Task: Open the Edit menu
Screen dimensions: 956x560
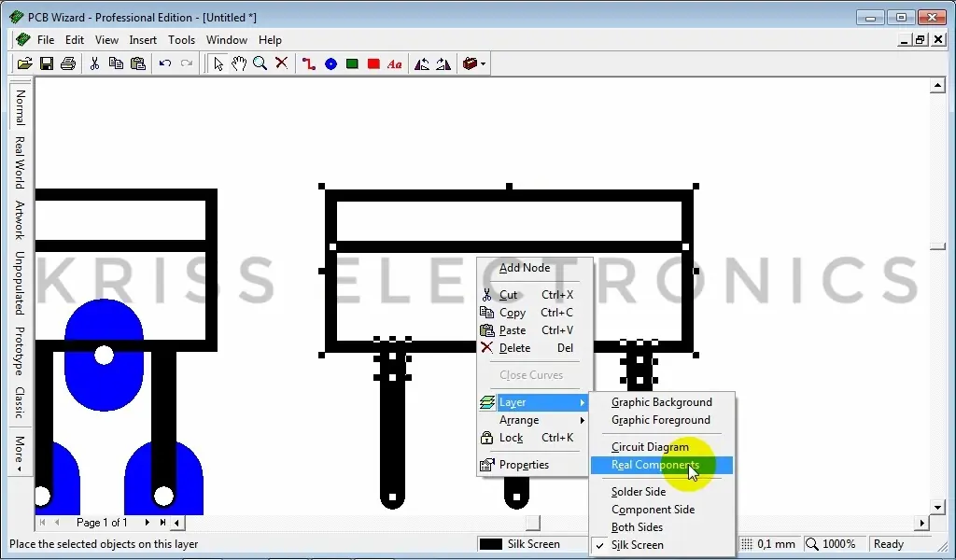Action: (75, 39)
